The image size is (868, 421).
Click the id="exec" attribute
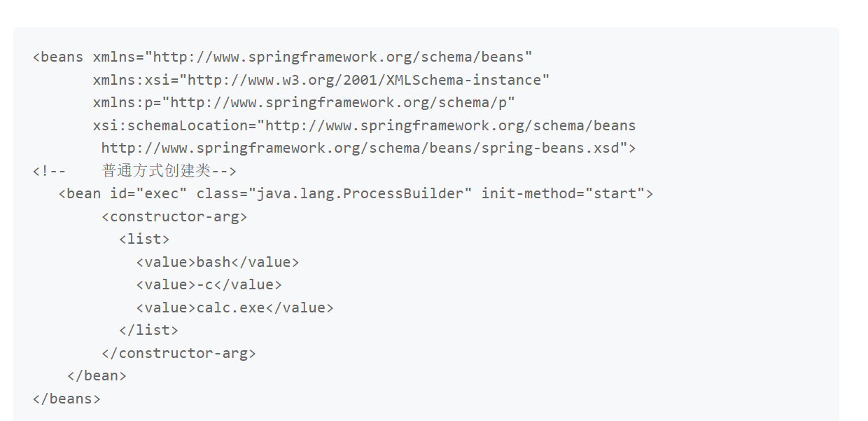(148, 193)
